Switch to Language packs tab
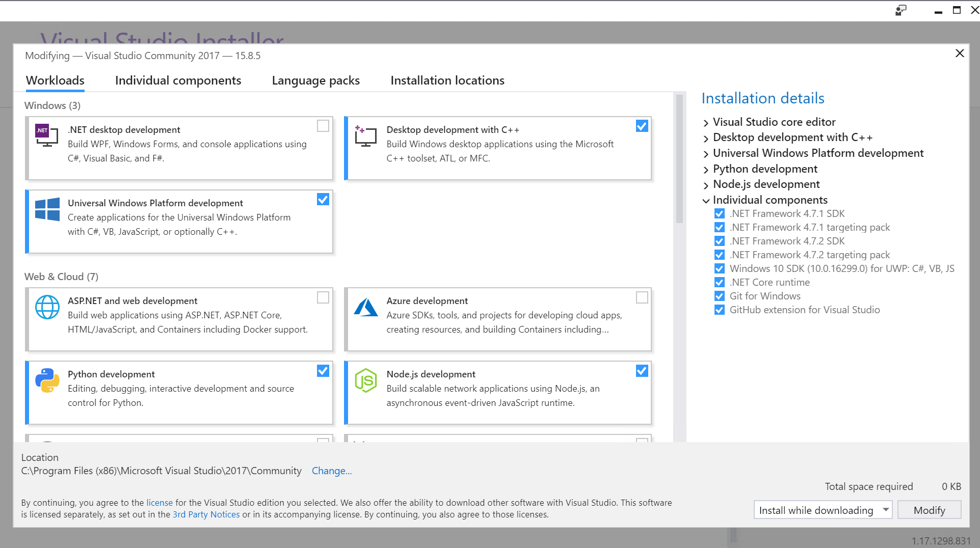The width and height of the screenshot is (980, 548). (x=315, y=80)
